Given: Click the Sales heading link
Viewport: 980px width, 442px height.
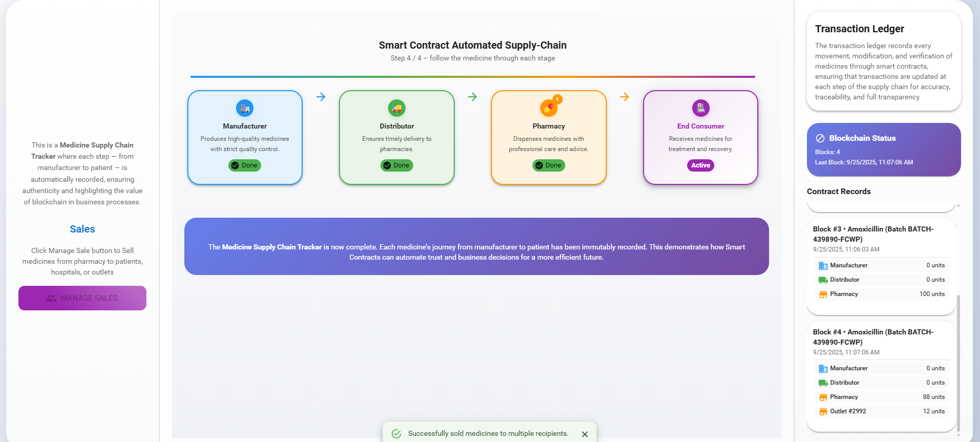Looking at the screenshot, I should [x=82, y=229].
